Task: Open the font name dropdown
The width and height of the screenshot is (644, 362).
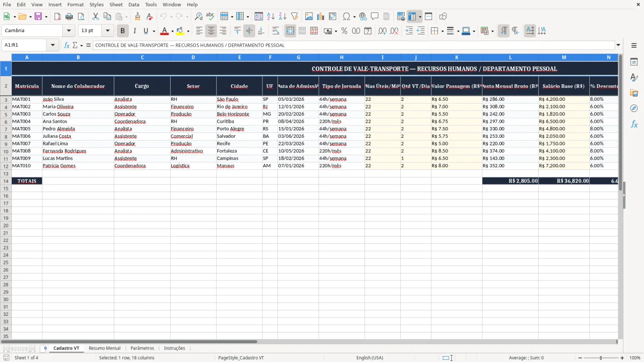Action: click(69, 31)
